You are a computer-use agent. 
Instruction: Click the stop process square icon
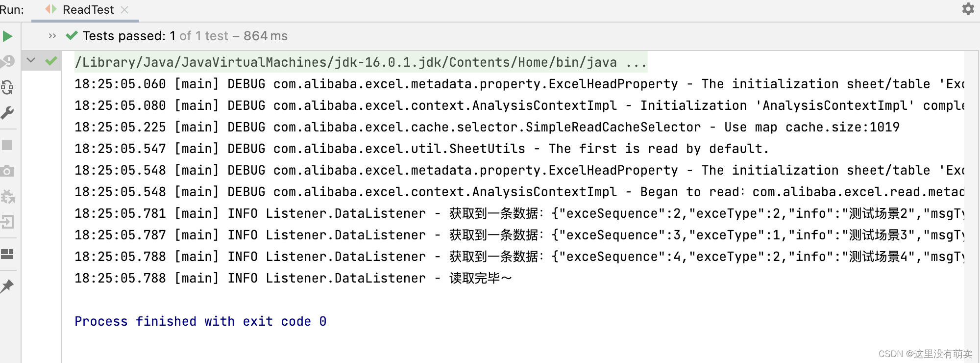pyautogui.click(x=7, y=145)
